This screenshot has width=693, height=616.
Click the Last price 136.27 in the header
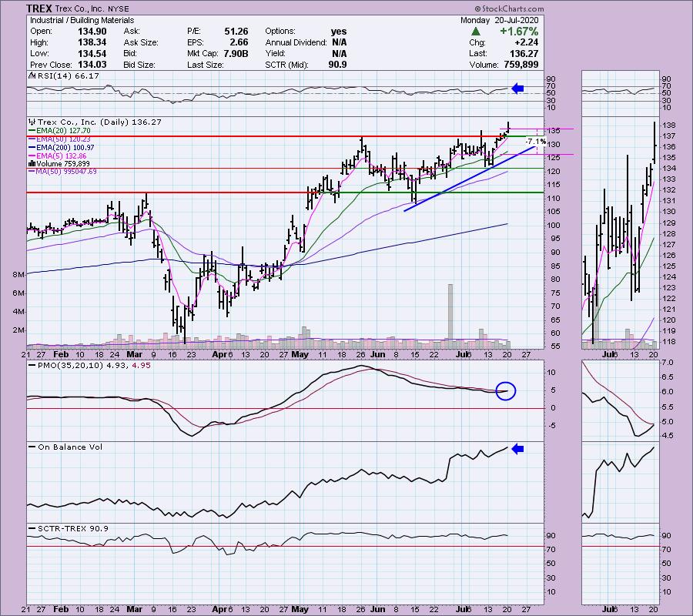pos(524,53)
